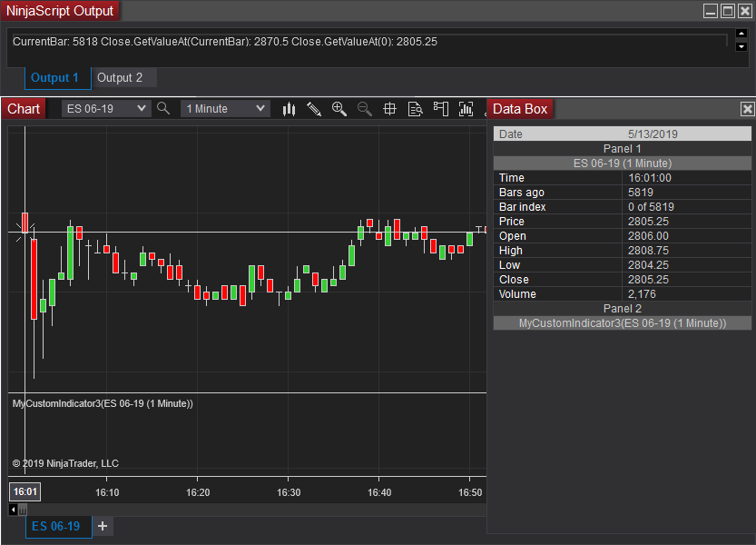Image resolution: width=756 pixels, height=545 pixels.
Task: Open the Chart Trader panel icon
Action: (x=441, y=109)
